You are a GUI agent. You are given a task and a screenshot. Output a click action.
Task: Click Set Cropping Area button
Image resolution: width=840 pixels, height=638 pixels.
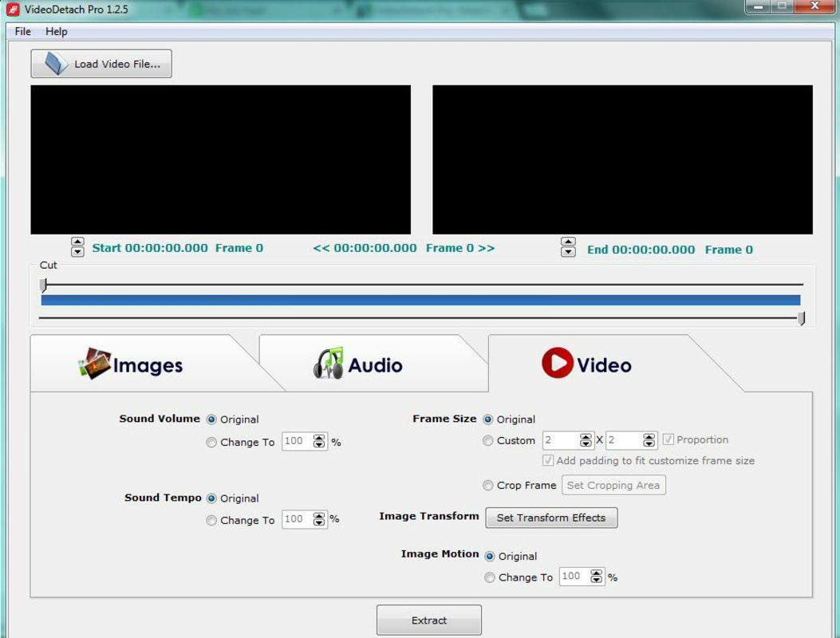(613, 485)
